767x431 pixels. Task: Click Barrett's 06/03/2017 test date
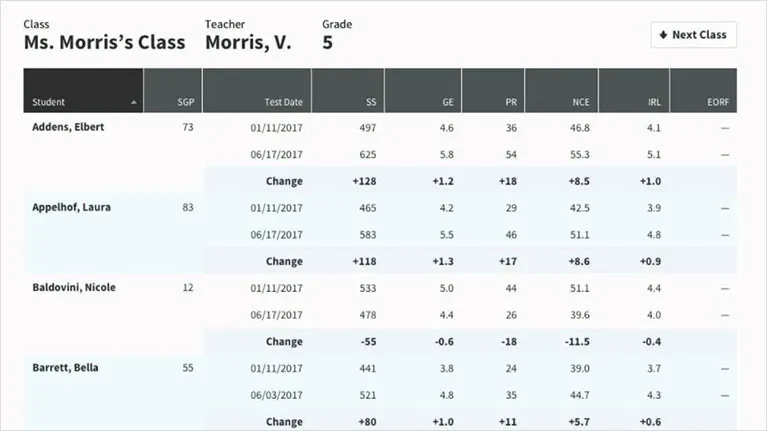click(276, 395)
